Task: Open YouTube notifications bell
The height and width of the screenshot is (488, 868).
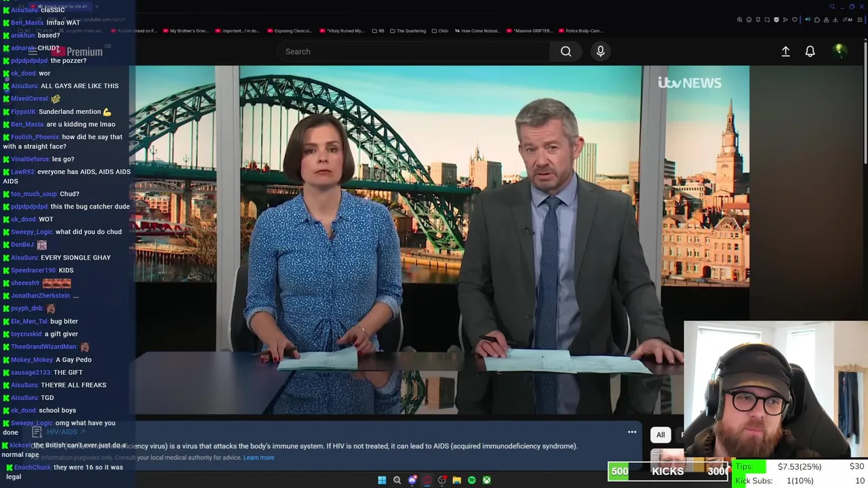Action: (810, 52)
